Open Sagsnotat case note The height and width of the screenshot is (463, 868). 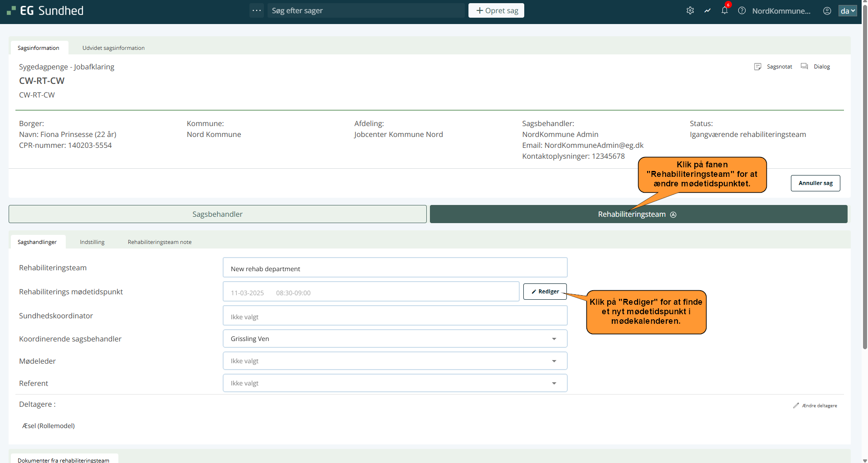[x=774, y=67]
